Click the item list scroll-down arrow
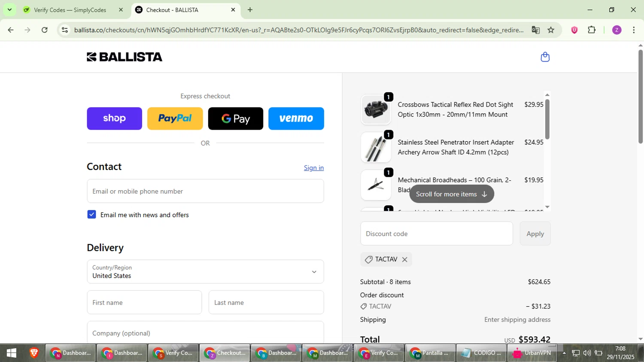 [x=547, y=207]
